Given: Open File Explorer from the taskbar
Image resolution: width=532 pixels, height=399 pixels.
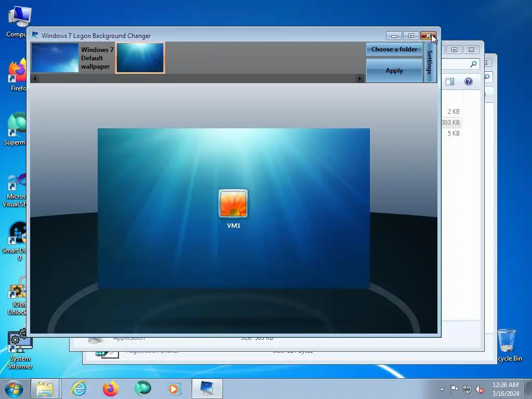Looking at the screenshot, I should (x=45, y=389).
